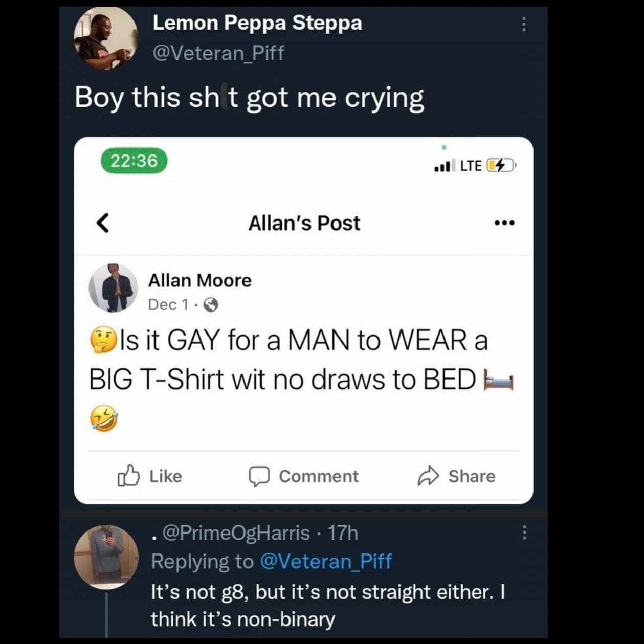This screenshot has height=644, width=644.
Task: Click the thinking face emoji in post
Action: (104, 341)
